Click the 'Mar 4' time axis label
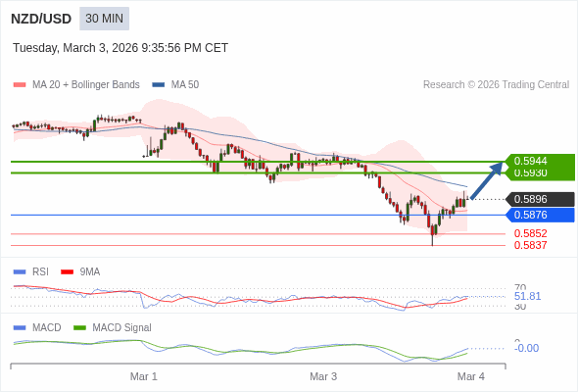Screen dimensions: 578x392 [x=471, y=376]
